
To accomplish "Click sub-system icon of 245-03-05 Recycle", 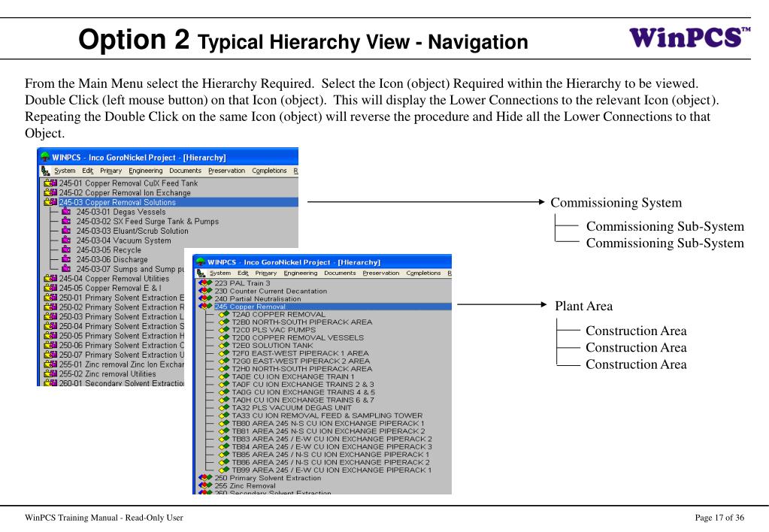I will 66,249.
